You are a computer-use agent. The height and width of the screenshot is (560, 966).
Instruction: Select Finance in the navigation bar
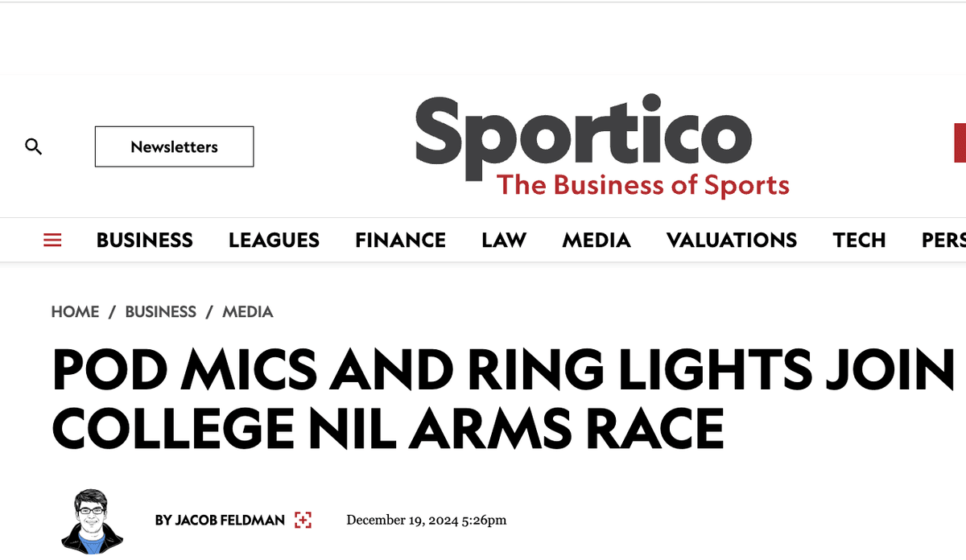400,240
